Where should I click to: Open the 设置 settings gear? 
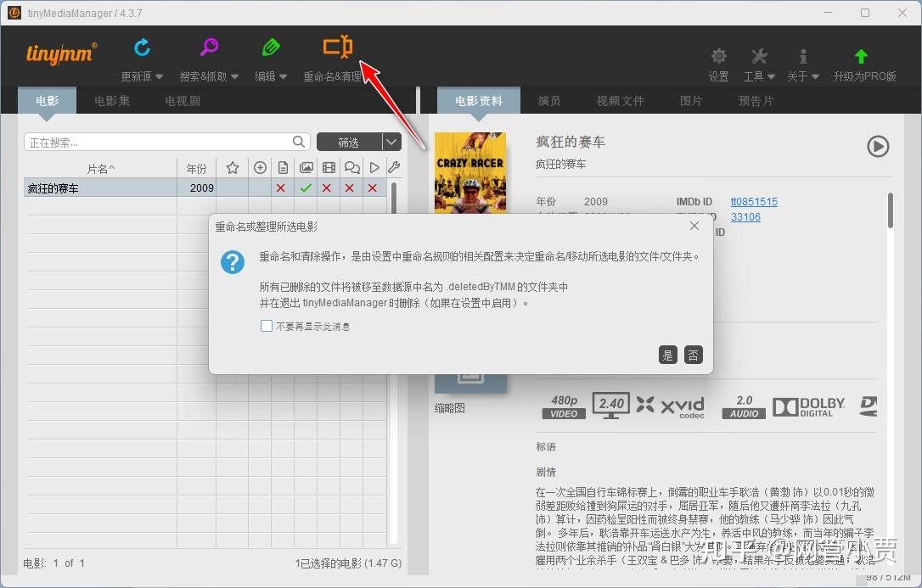(x=717, y=54)
